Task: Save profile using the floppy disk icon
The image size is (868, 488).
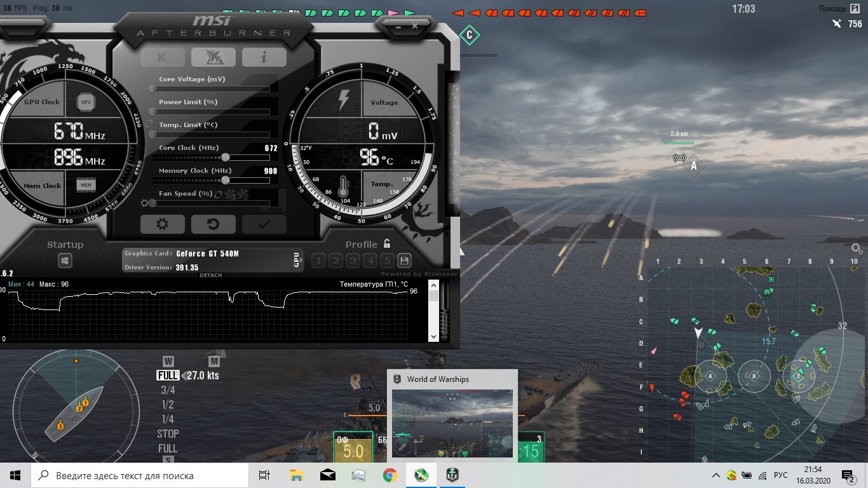Action: (403, 261)
